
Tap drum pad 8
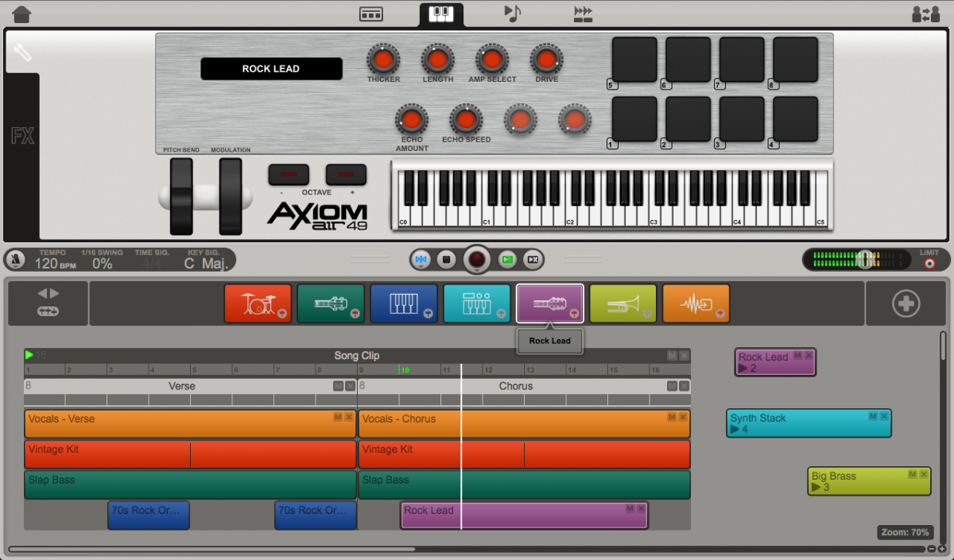tap(796, 60)
